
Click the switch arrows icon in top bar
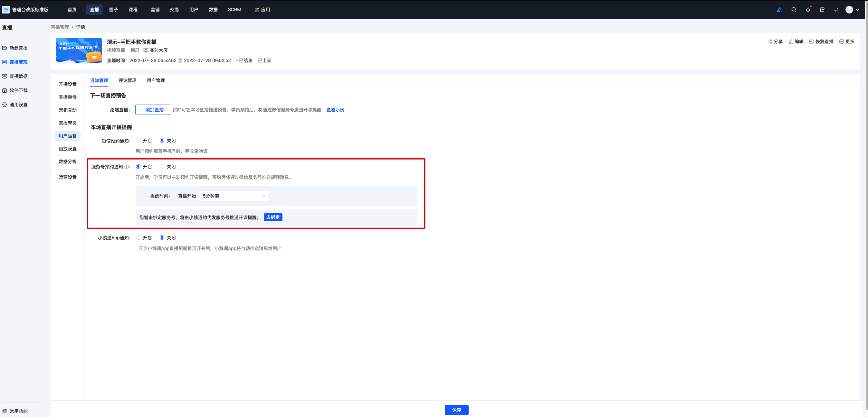click(836, 10)
